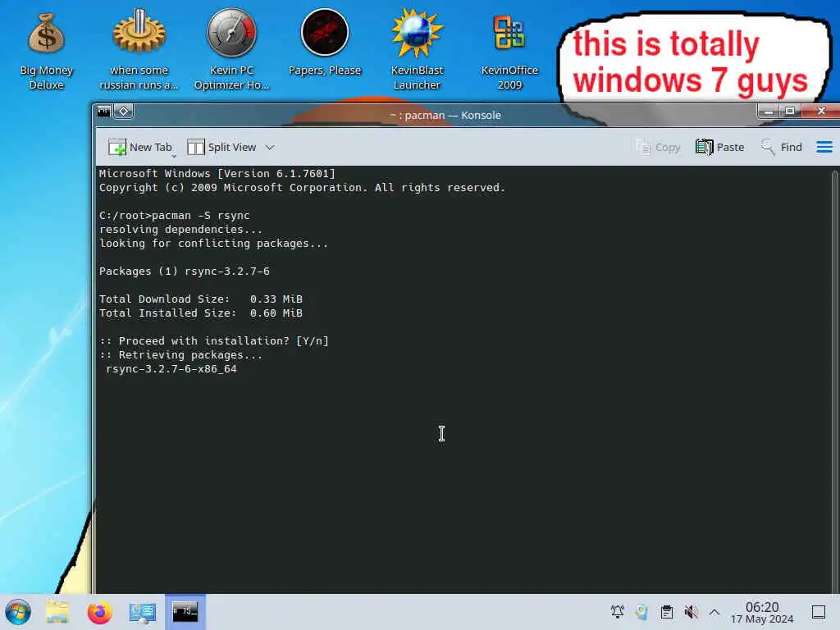Click the text 'pacman -S rsync' line
The height and width of the screenshot is (630, 840).
click(x=201, y=216)
